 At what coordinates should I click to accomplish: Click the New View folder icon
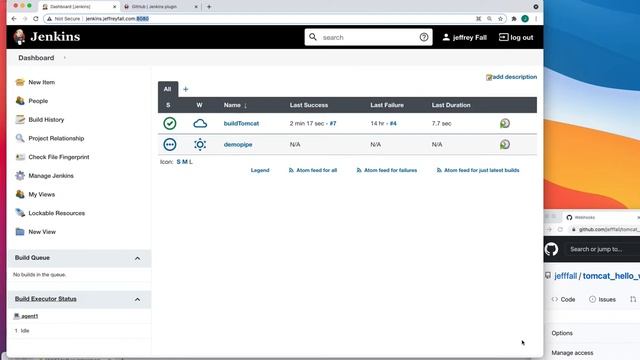pyautogui.click(x=20, y=231)
